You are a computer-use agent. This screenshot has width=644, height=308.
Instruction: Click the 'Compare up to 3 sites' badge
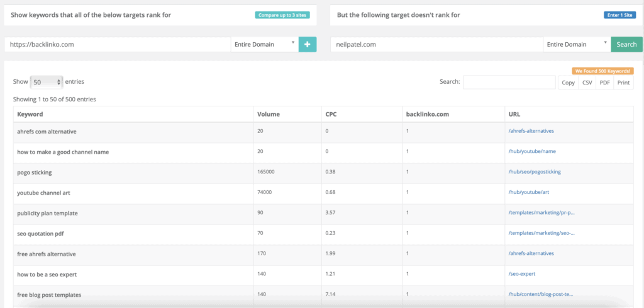point(282,15)
